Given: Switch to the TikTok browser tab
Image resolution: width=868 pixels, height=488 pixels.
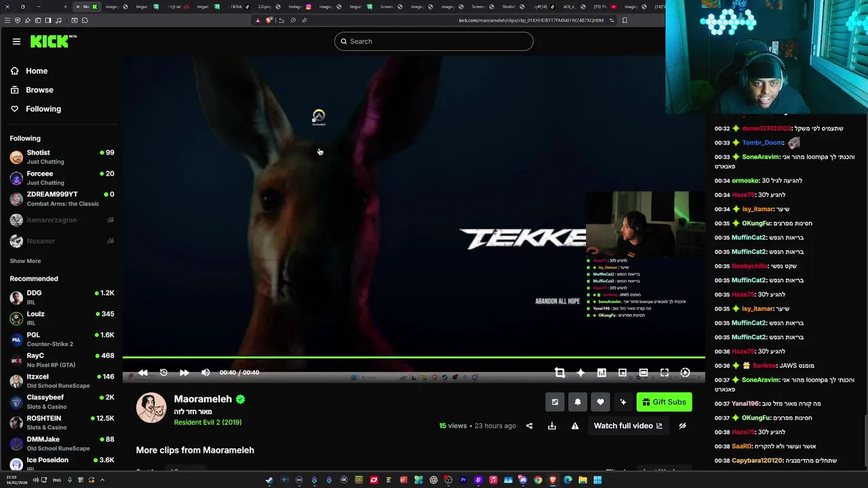Looking at the screenshot, I should tap(240, 6).
